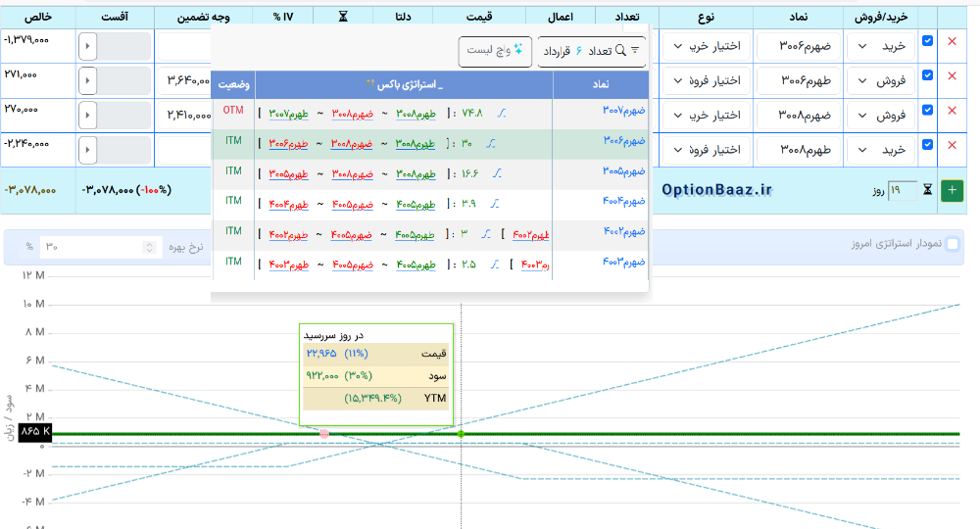Screen dimensions: 980x529
Task: Open payoff chart icon for ضهرم۳۰۰۶ row
Action: pos(491,144)
